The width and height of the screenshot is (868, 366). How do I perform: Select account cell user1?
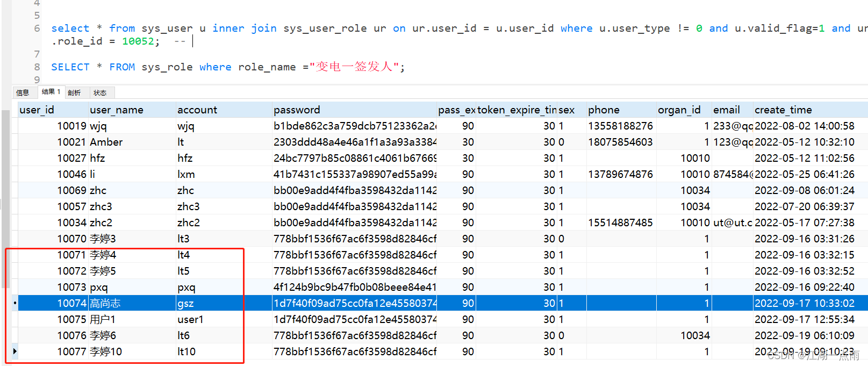pyautogui.click(x=224, y=319)
